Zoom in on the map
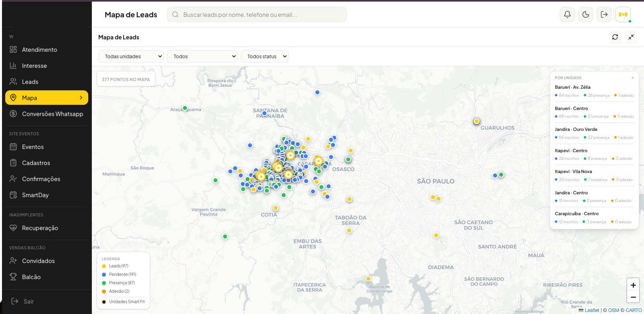Viewport: 644px width, 314px height. 633,285
